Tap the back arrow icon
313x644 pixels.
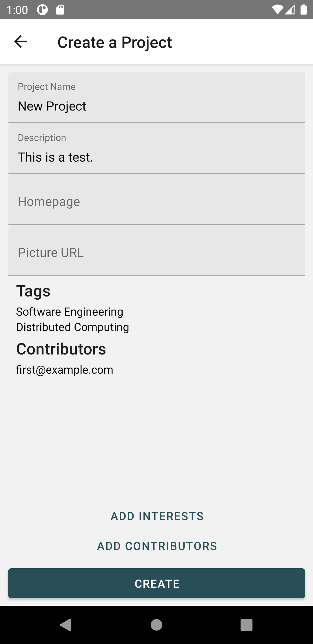21,42
